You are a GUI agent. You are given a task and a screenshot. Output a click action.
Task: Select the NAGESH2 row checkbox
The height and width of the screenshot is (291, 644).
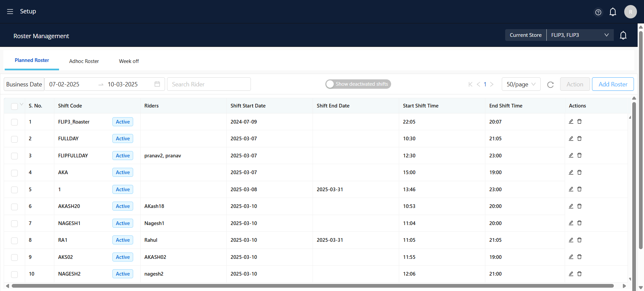pos(14,274)
